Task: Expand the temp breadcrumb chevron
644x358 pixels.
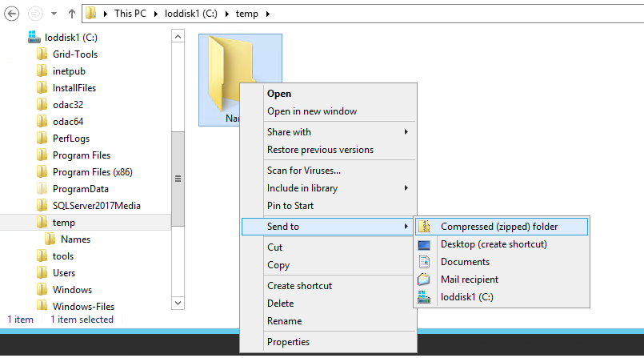Action: pyautogui.click(x=266, y=14)
